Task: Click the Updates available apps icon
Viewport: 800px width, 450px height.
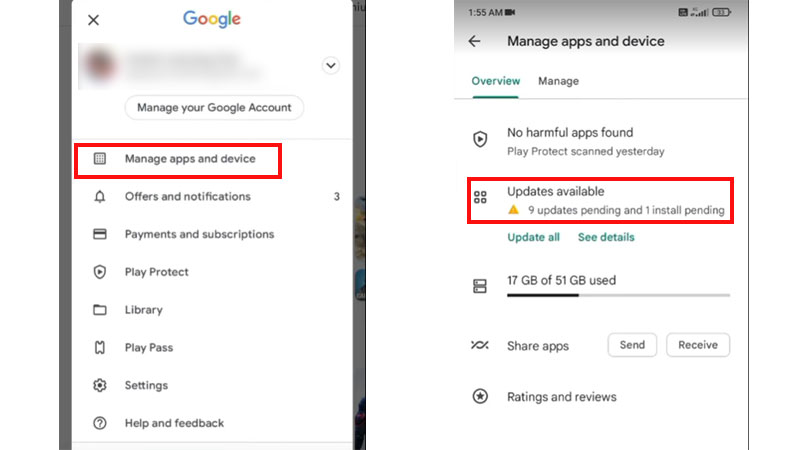Action: (x=480, y=197)
